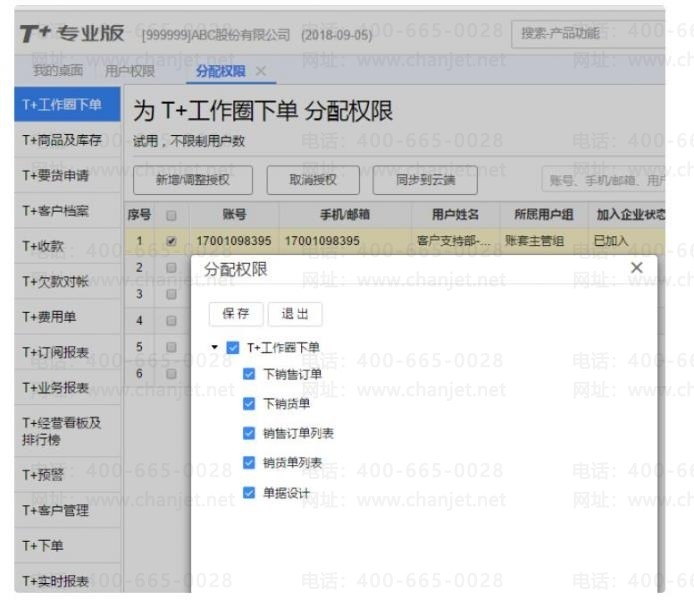This screenshot has height=600, width=694.
Task: Uncheck the row 1 checkbox for account 17001098395
Action: 171,241
